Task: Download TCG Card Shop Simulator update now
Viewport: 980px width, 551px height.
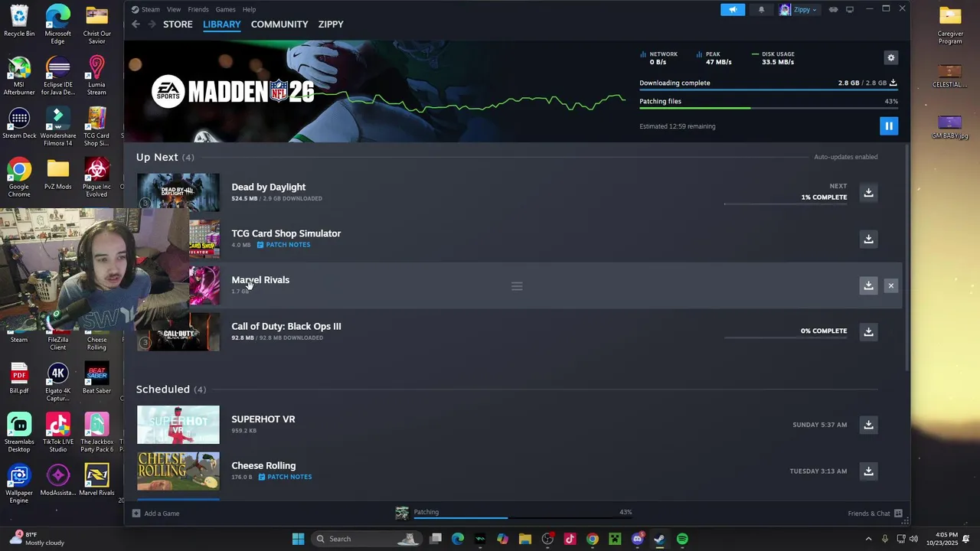Action: (868, 240)
